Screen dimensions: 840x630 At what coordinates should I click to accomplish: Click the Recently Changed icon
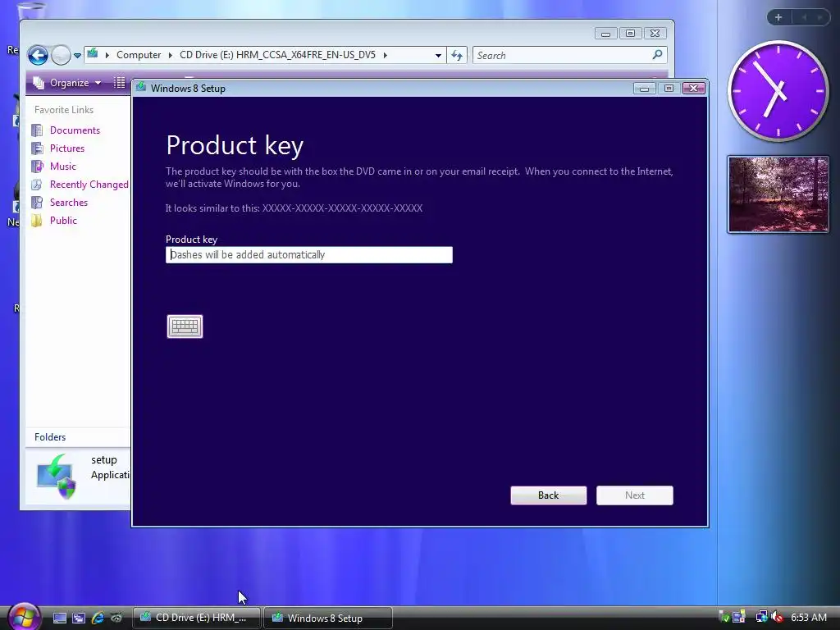point(37,185)
